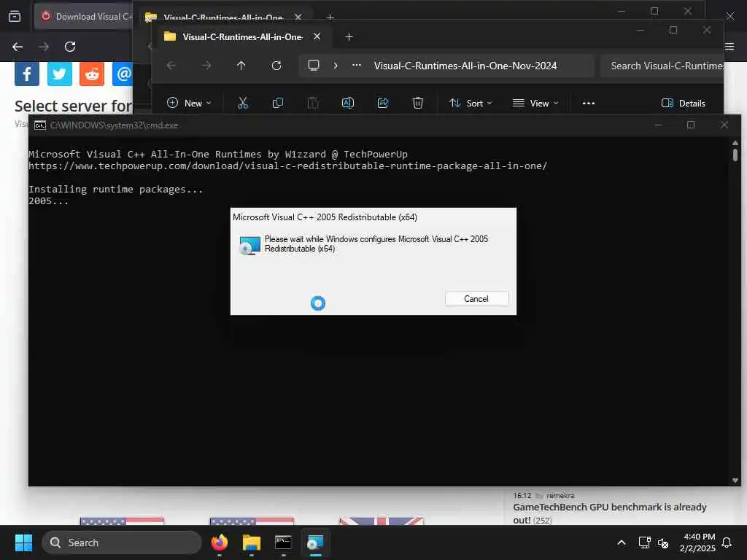Click the Paste icon in File Explorer toolbar

click(313, 103)
